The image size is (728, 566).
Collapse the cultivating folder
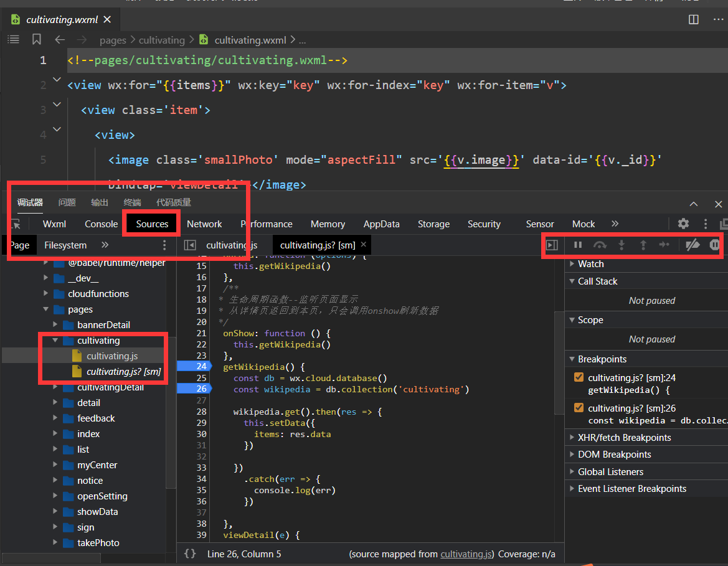point(55,341)
